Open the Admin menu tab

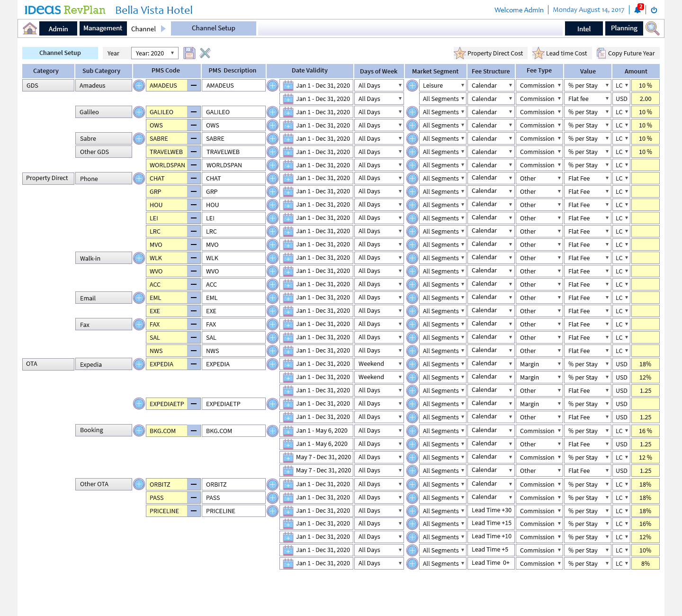point(58,29)
